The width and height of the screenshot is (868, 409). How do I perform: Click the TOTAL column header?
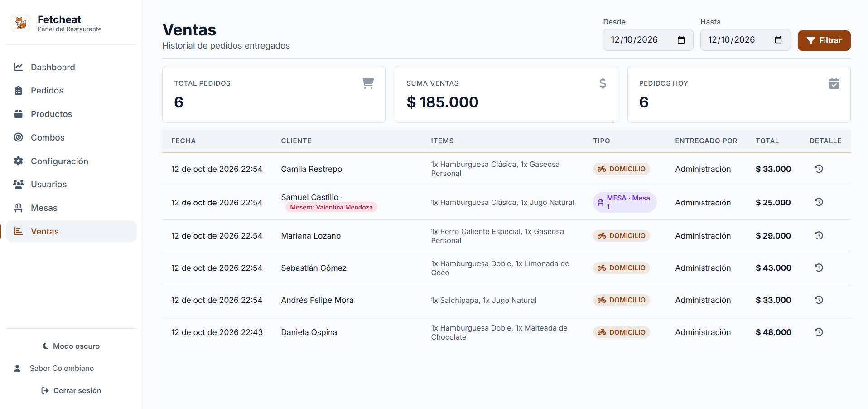click(x=767, y=141)
